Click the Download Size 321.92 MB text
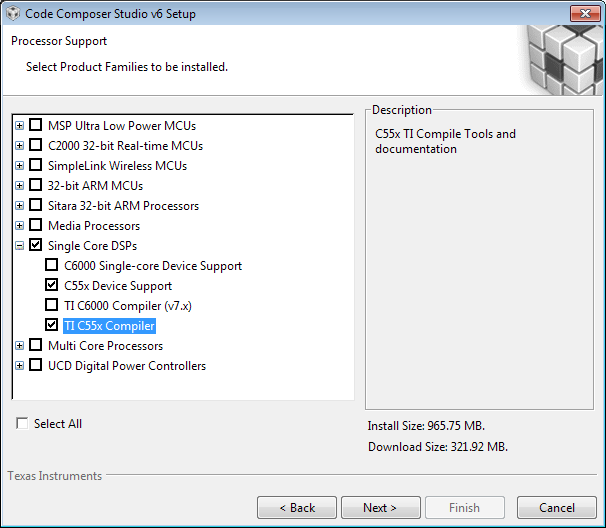This screenshot has height=528, width=606. point(438,447)
